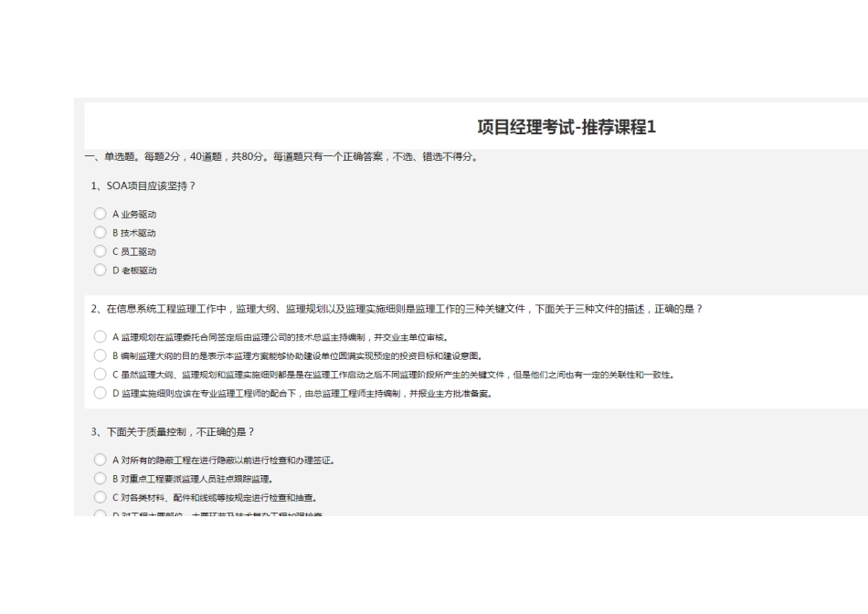Screen dimensions: 868x614
Task: Pick option D 监理实施细则 for question 2
Action: (x=101, y=393)
